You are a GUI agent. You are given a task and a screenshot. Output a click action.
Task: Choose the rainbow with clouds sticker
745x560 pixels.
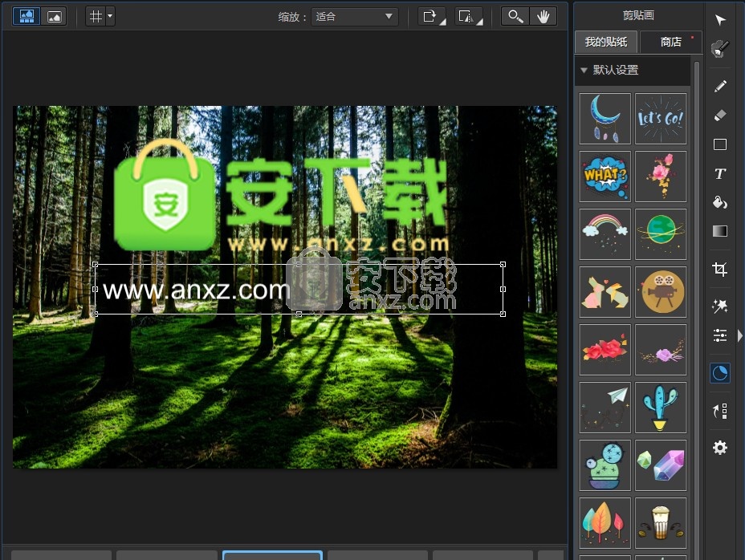pos(605,234)
